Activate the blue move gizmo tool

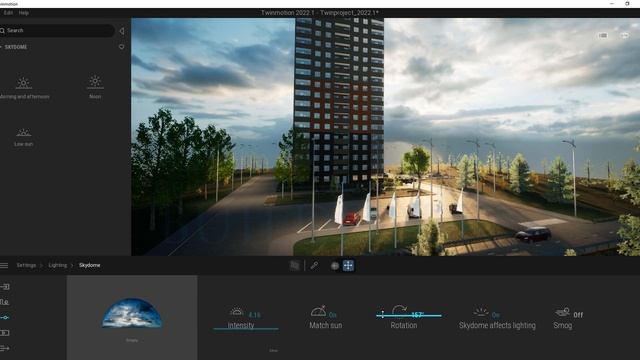pyautogui.click(x=348, y=266)
